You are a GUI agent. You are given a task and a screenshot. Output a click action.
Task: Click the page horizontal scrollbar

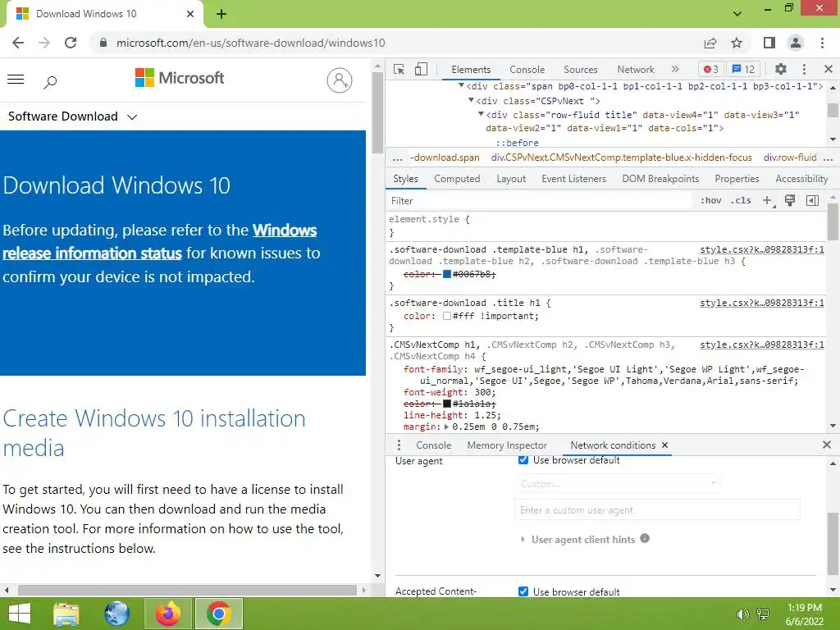[x=187, y=590]
